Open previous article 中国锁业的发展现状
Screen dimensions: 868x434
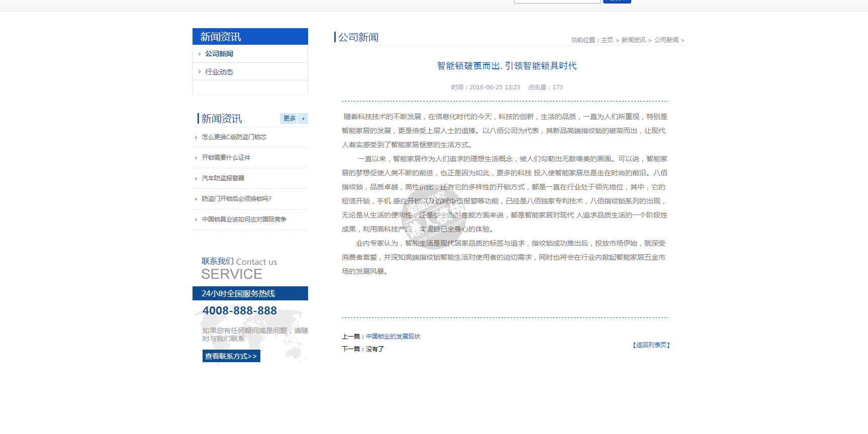tap(393, 337)
